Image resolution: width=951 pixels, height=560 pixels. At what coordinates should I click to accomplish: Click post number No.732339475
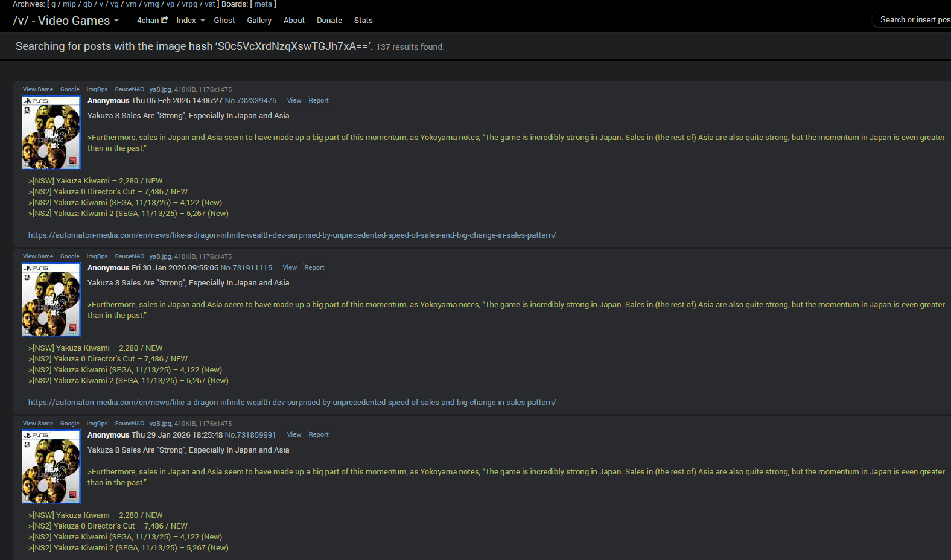pyautogui.click(x=250, y=101)
